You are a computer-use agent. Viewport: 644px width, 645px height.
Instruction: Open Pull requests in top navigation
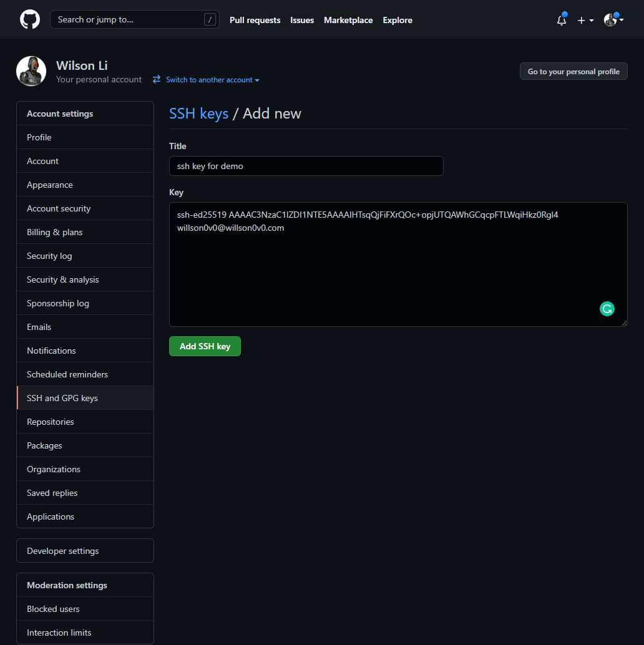[255, 20]
